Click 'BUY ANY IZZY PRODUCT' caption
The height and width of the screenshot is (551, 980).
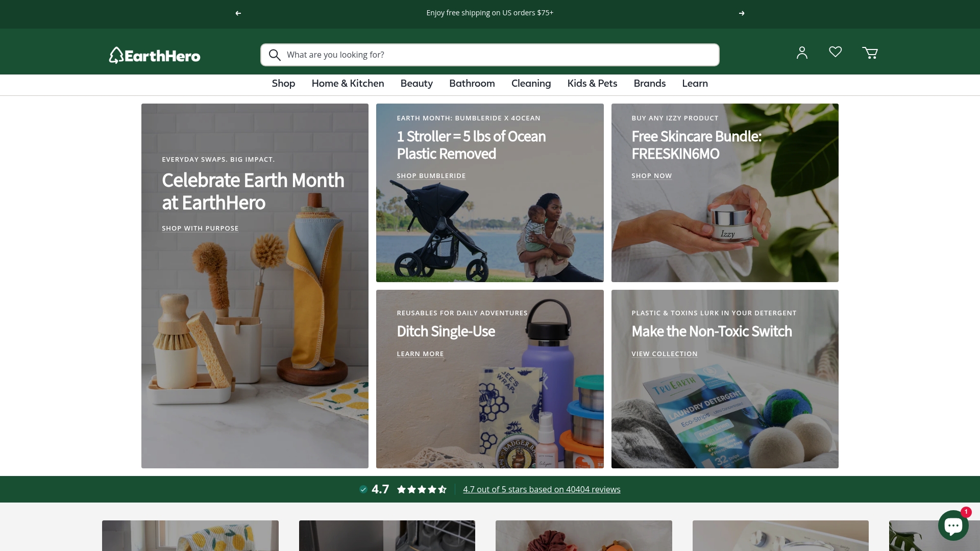675,118
